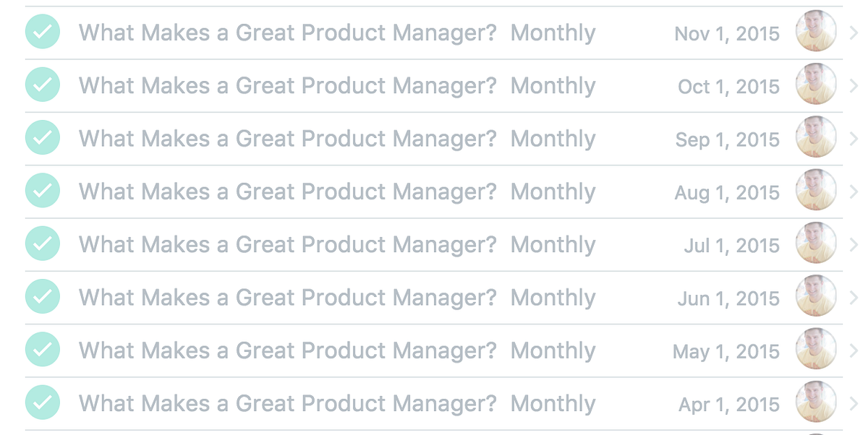Toggle completion status of the Jul 1 entry
Screen dimensions: 868x435
(42, 244)
